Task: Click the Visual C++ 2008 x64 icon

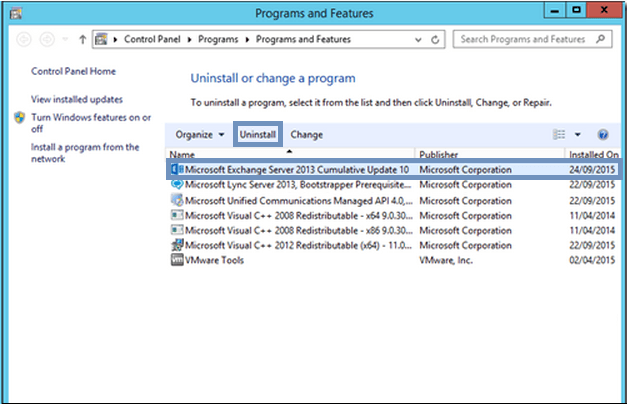Action: [177, 216]
